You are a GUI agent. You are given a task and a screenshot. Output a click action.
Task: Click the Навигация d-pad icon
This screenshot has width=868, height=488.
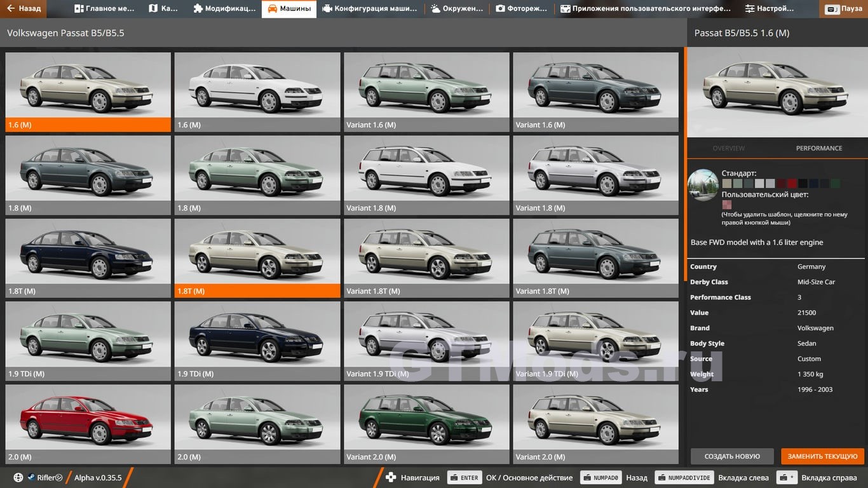[391, 478]
